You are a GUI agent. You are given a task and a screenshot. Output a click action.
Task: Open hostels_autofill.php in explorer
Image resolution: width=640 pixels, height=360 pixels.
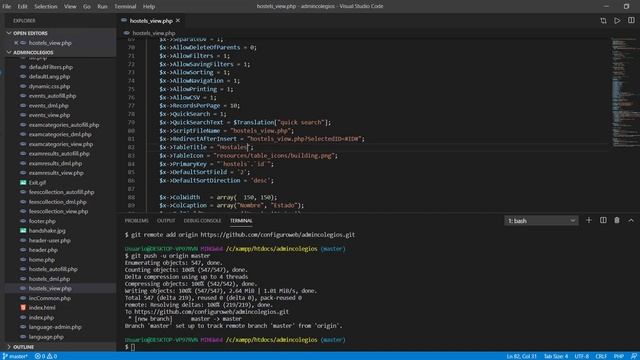pos(53,269)
